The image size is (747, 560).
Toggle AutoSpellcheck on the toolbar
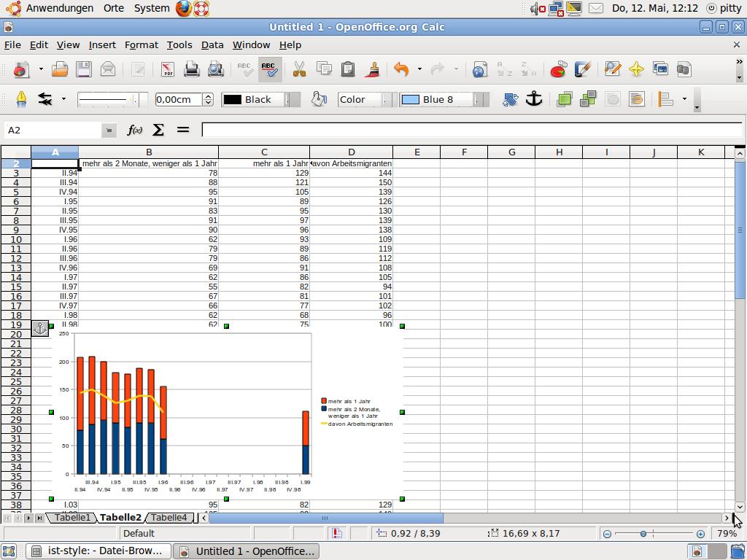click(269, 69)
